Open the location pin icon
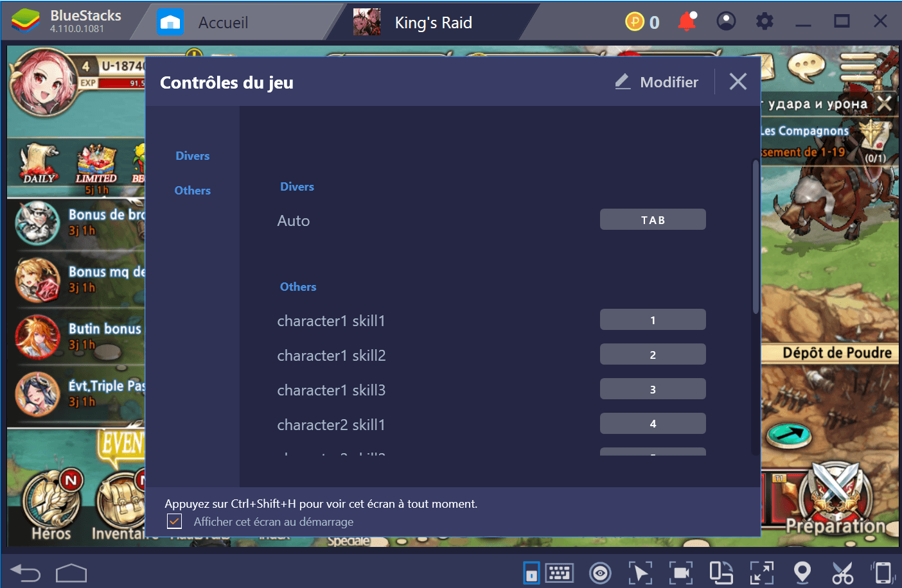This screenshot has width=902, height=588. 802,573
